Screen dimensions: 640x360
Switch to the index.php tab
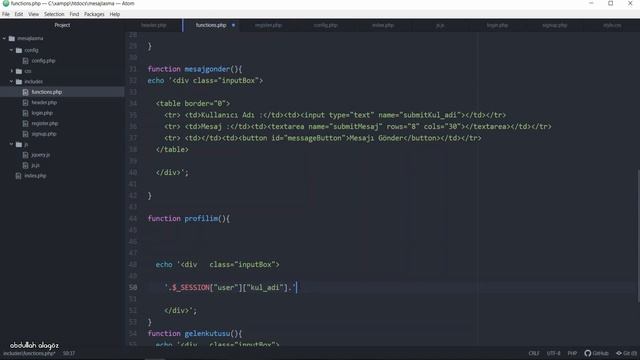click(383, 25)
